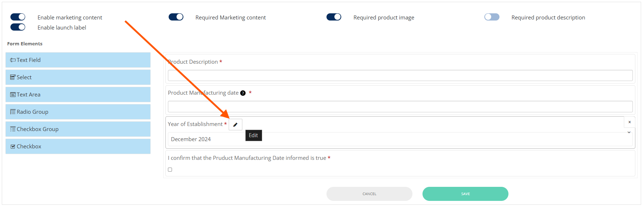Viewport: 644px width, 207px height.
Task: Click into the Product Description input field
Action: coord(400,76)
